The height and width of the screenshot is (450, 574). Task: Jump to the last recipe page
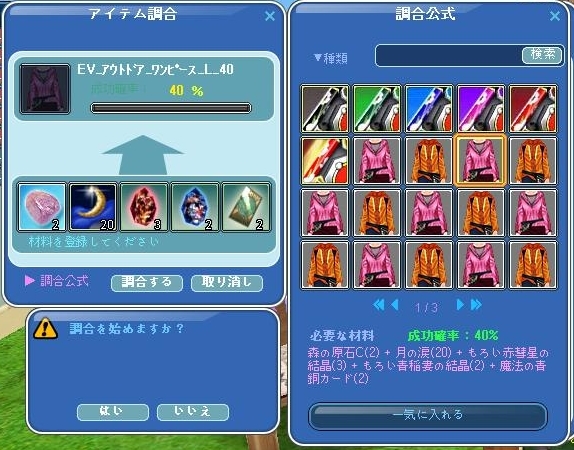coord(476,305)
